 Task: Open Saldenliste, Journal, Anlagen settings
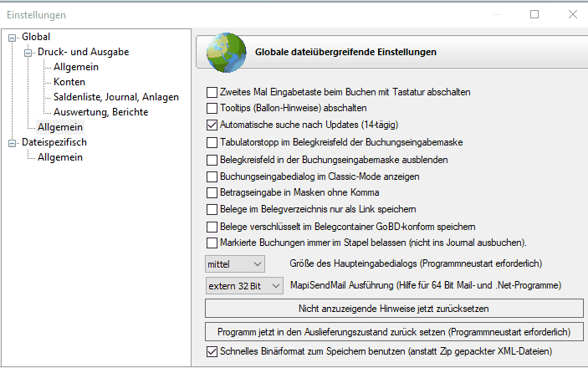tap(116, 97)
